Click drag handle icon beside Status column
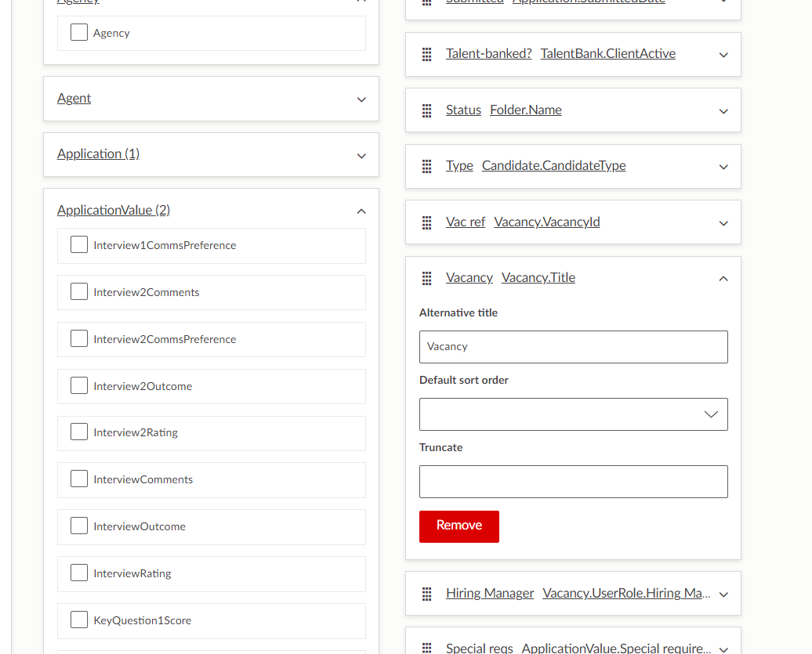The image size is (812, 654). tap(427, 110)
